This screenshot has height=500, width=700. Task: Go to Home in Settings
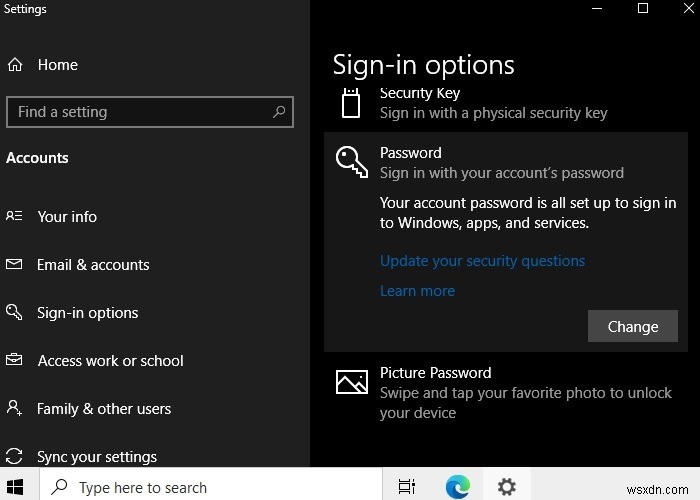click(58, 65)
